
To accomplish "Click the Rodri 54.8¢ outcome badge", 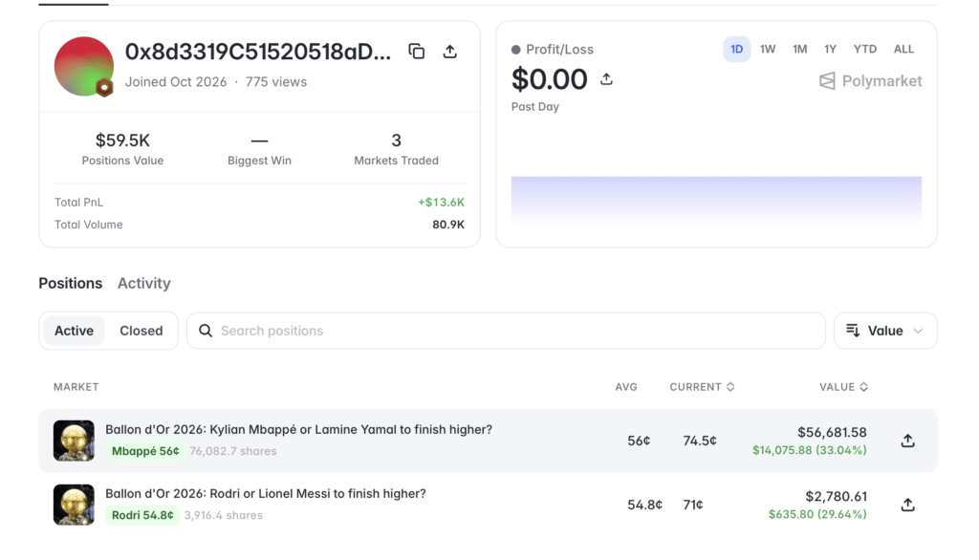I will 142,515.
